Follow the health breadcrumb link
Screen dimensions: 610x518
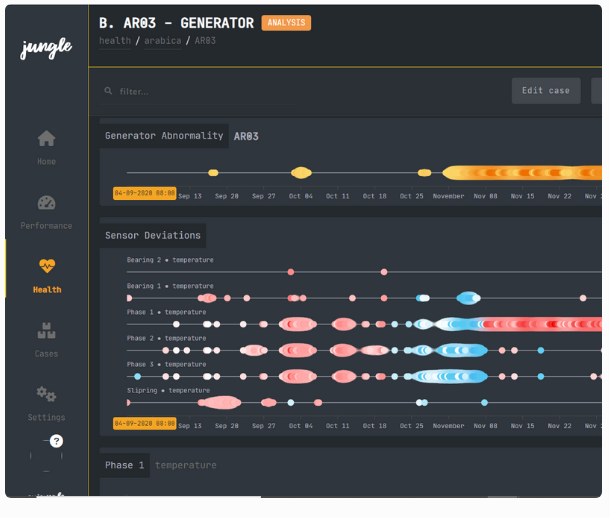coord(114,41)
